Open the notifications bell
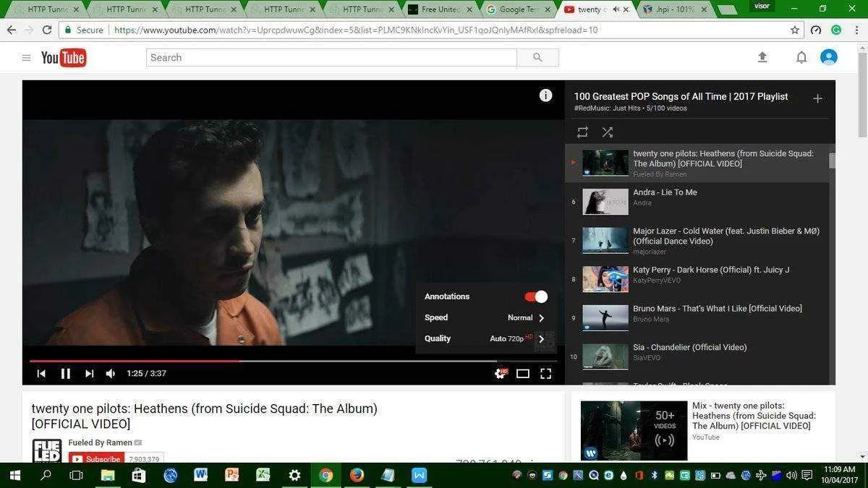The height and width of the screenshot is (488, 868). point(801,57)
